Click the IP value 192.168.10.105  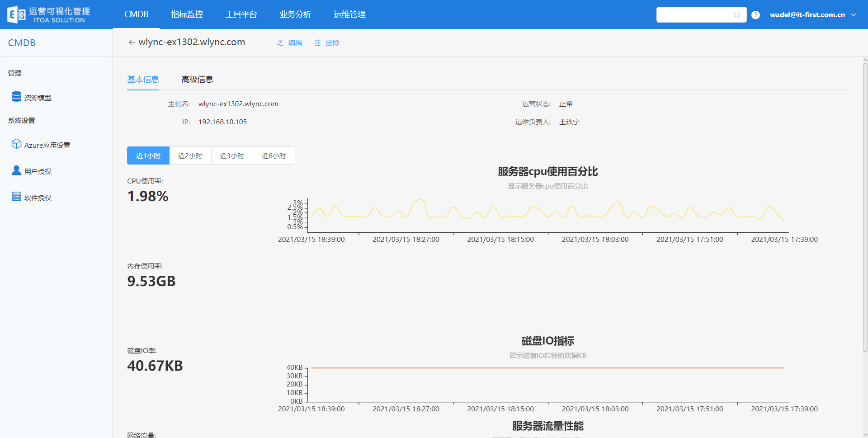(223, 122)
